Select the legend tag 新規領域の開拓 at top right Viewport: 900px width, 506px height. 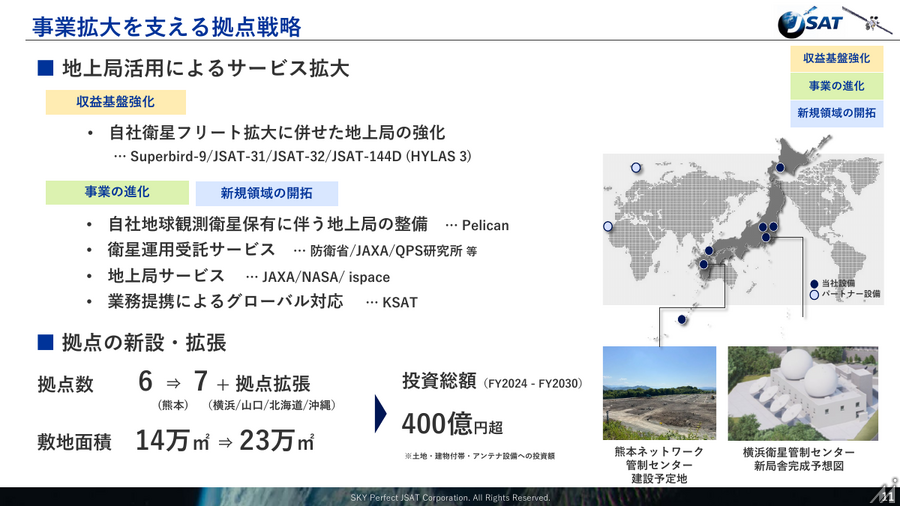(836, 113)
